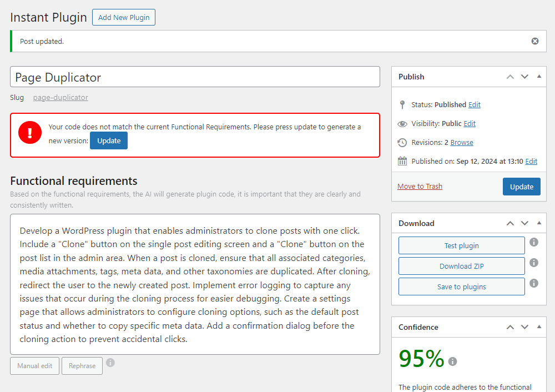Click info icon next to Rephrase button
This screenshot has width=555, height=392.
[x=110, y=363]
